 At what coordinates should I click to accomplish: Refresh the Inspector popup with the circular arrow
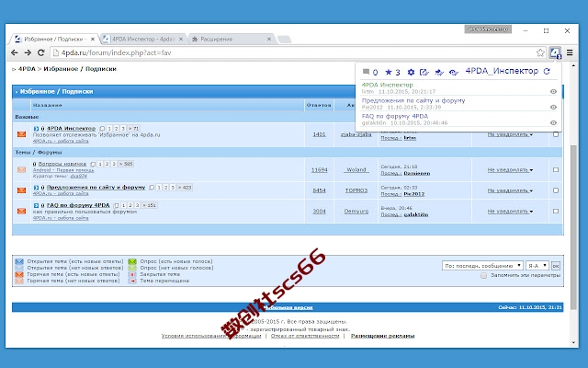(x=547, y=72)
